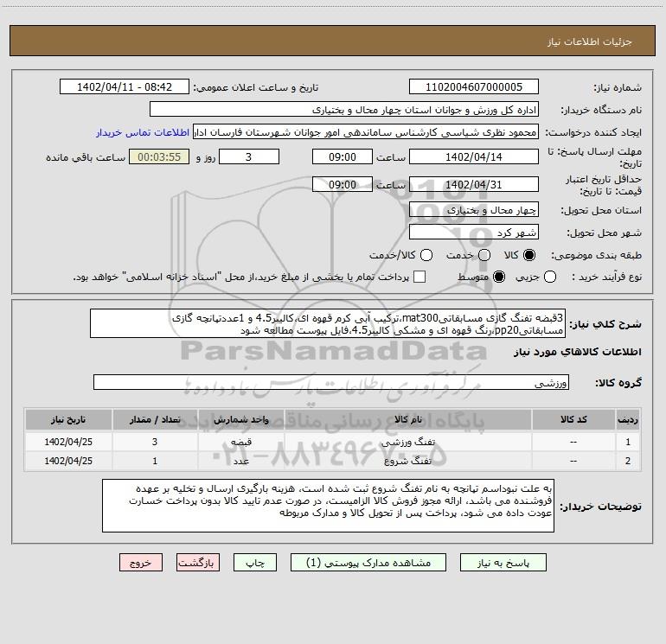Click the واحد شمارش column header
Screen dimensions: 666x644
[x=240, y=419]
